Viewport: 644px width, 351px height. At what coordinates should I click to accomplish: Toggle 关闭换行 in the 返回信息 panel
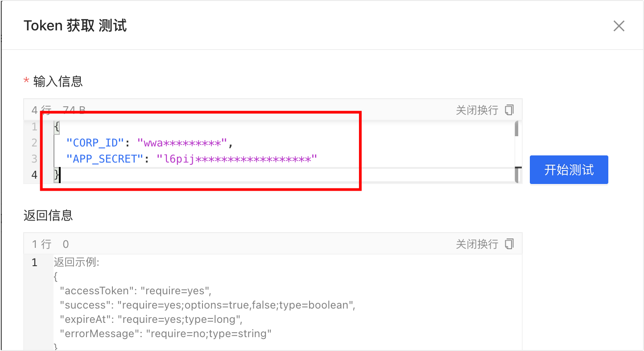pyautogui.click(x=476, y=244)
